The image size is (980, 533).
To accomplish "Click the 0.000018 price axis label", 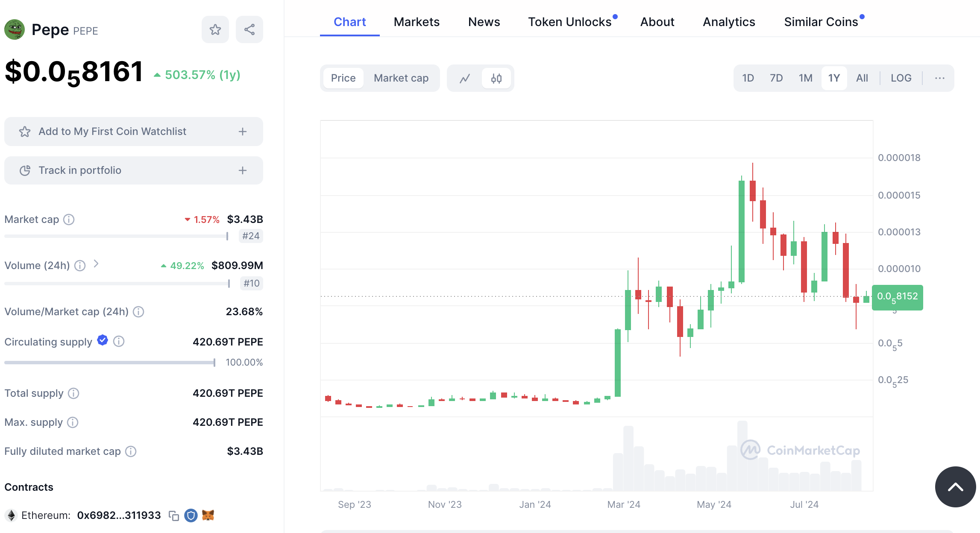I will coord(899,158).
